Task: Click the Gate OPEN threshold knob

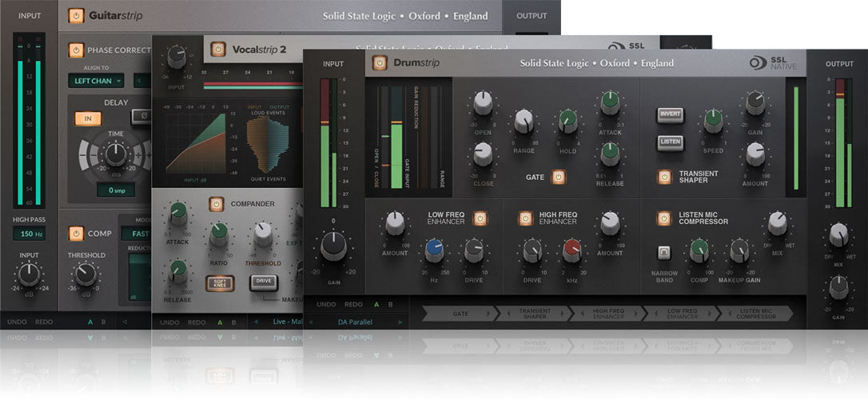Action: click(483, 103)
